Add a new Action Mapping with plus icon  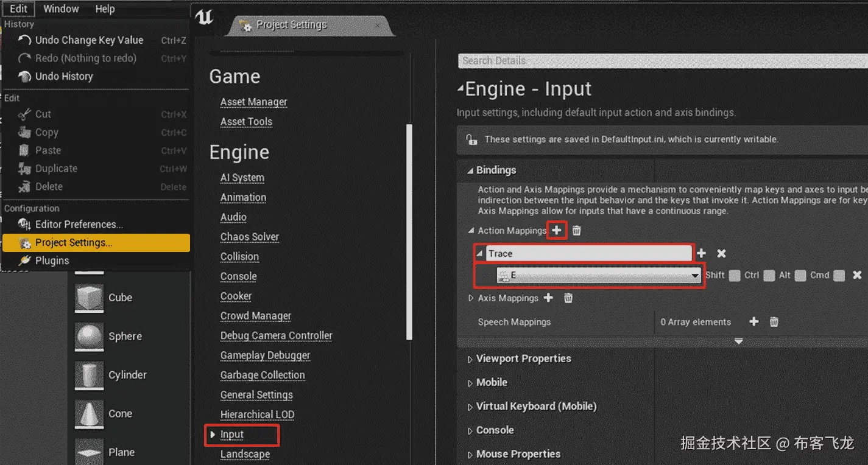tap(557, 231)
